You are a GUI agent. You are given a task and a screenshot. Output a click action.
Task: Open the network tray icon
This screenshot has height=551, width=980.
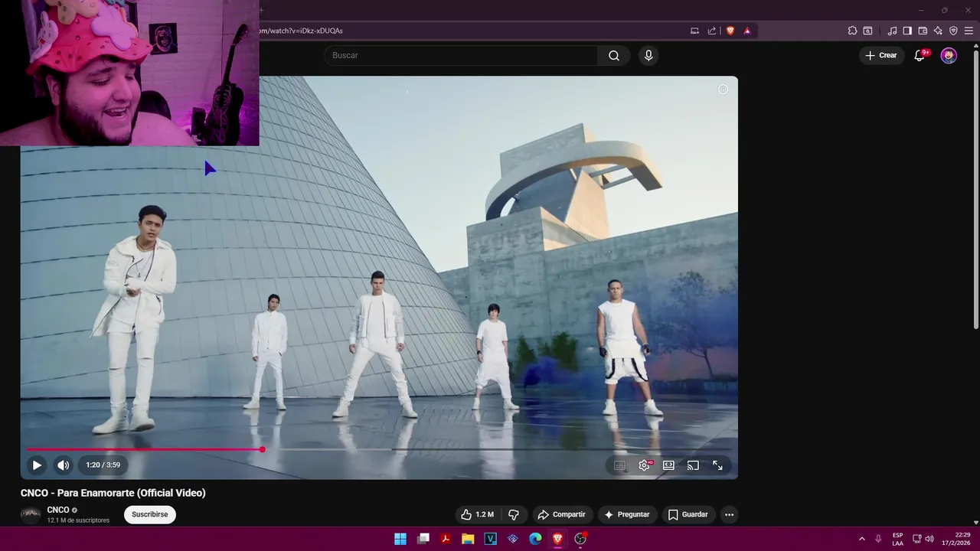(x=916, y=539)
